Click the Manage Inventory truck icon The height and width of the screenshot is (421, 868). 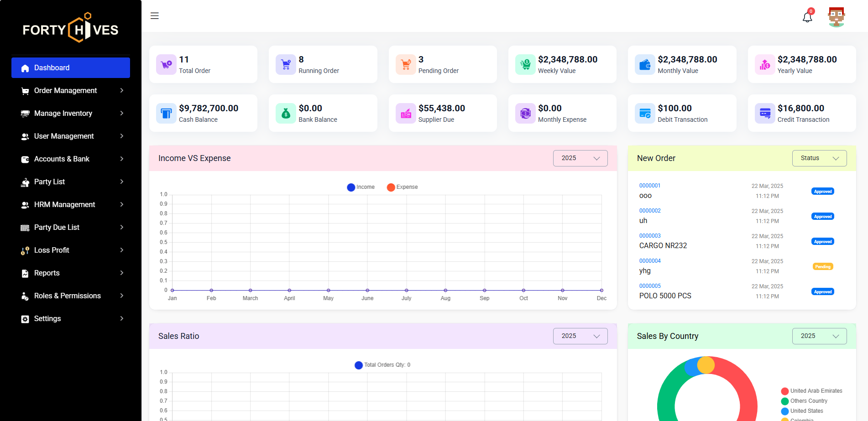click(25, 114)
